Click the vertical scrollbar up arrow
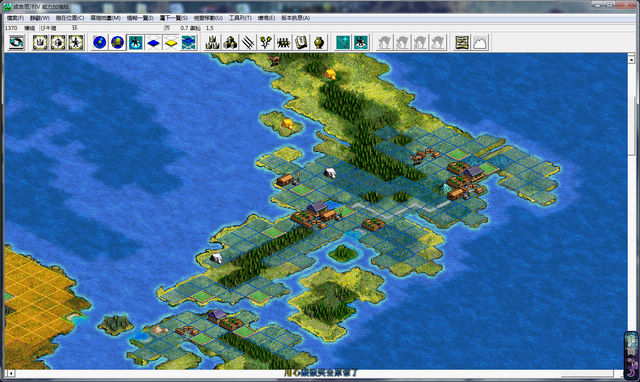The height and width of the screenshot is (382, 640). pyautogui.click(x=631, y=60)
